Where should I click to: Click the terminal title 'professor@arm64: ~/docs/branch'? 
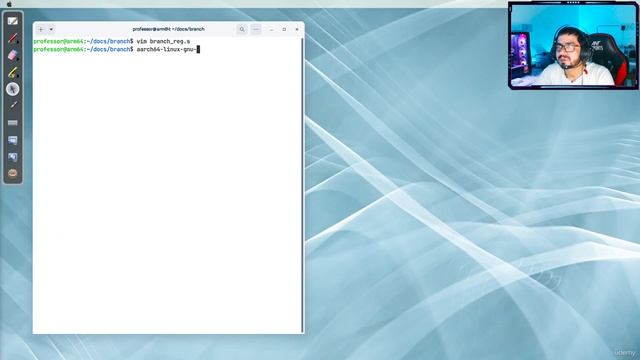click(169, 29)
